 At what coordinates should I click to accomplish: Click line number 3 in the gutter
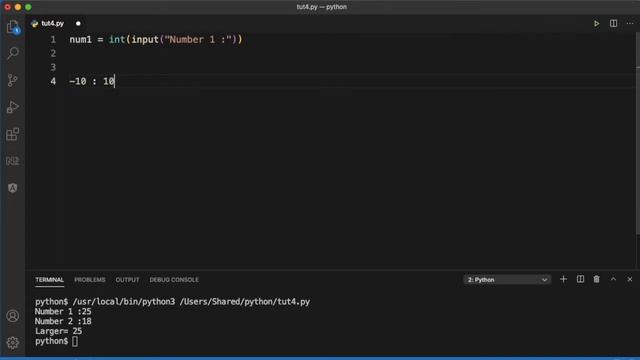tap(53, 67)
